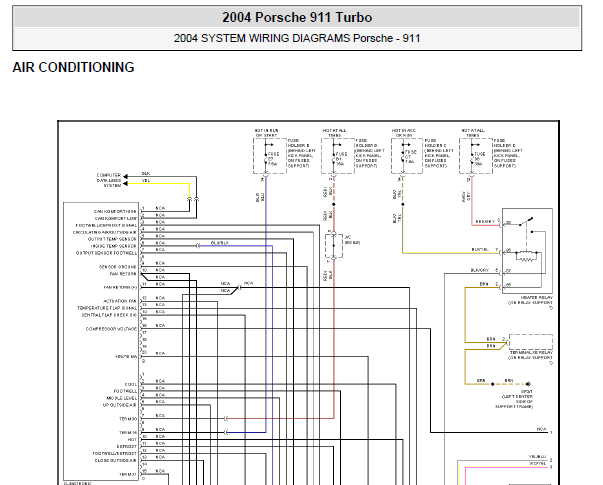Click the 'ACTIVATION FAN' pin label
The image size is (603, 485).
click(120, 301)
